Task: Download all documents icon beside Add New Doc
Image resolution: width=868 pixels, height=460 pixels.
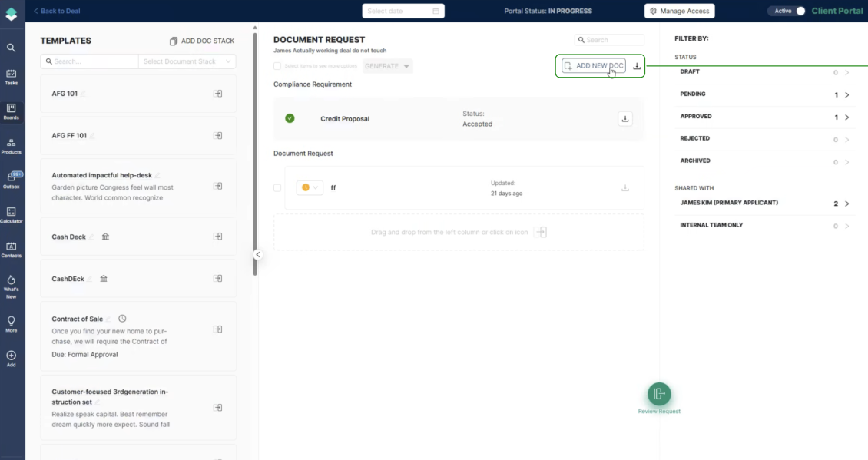Action: tap(637, 66)
